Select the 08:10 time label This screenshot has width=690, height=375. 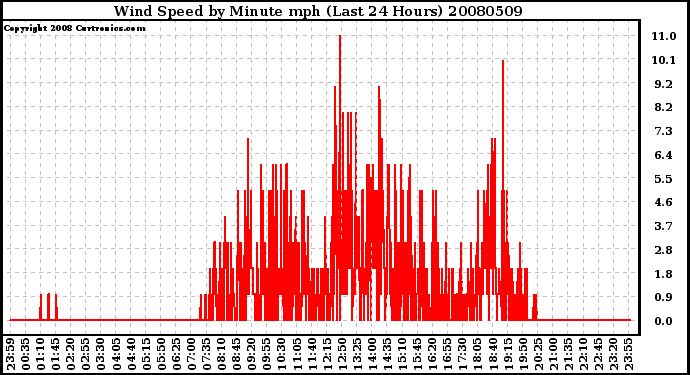pos(221,354)
